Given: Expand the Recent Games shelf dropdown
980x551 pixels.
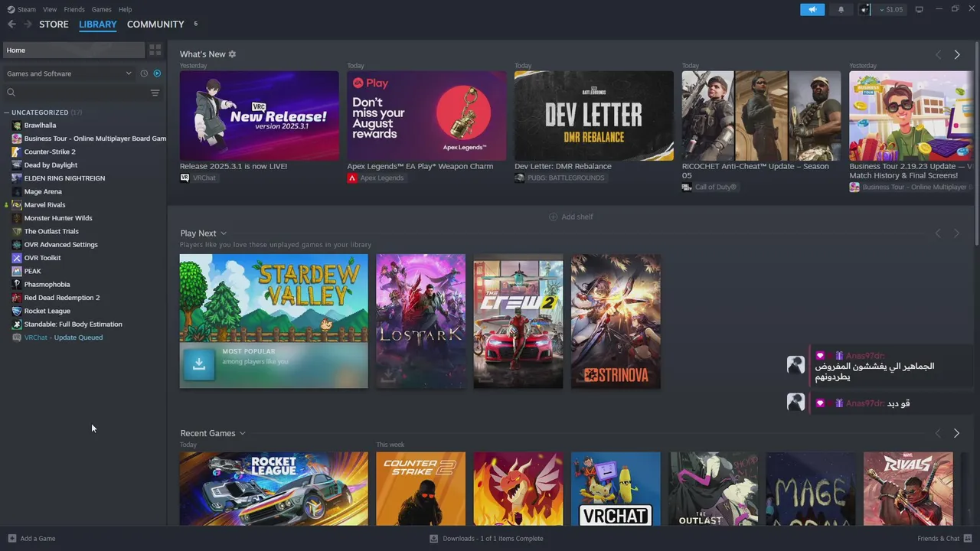Looking at the screenshot, I should [242, 433].
